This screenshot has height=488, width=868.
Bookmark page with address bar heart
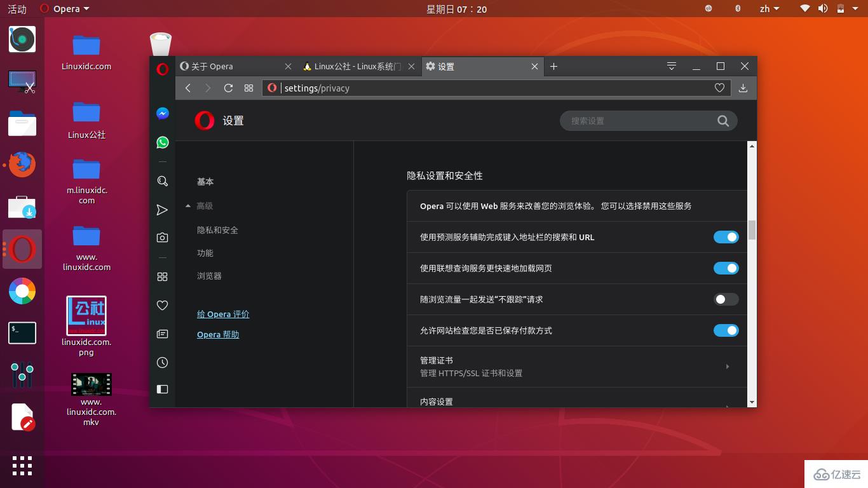click(x=719, y=88)
